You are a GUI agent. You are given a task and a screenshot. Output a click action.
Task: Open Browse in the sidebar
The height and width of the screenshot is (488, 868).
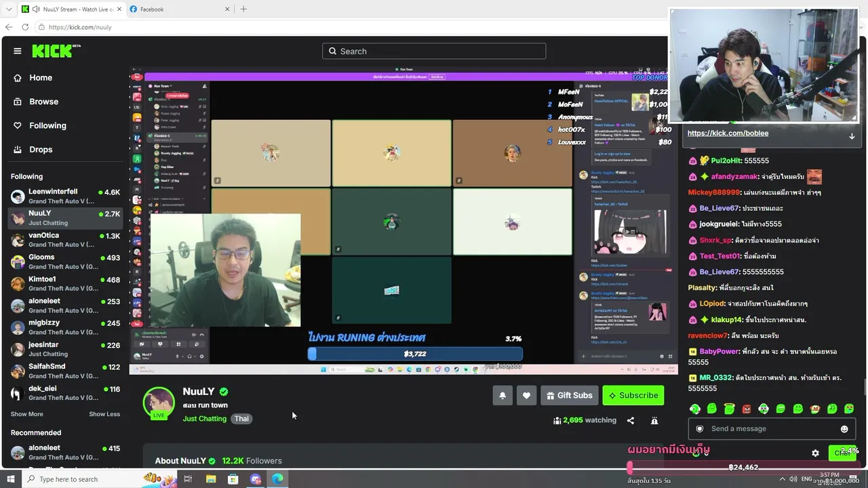tap(43, 102)
